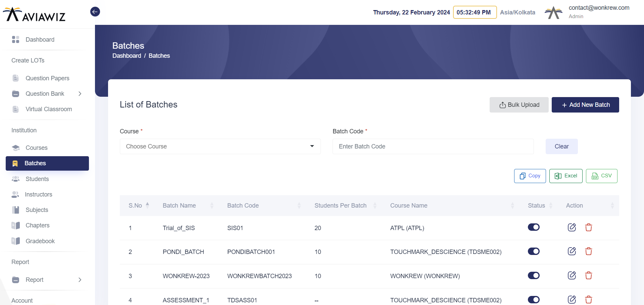Click the Bulk Upload button
This screenshot has width=644, height=305.
[519, 105]
